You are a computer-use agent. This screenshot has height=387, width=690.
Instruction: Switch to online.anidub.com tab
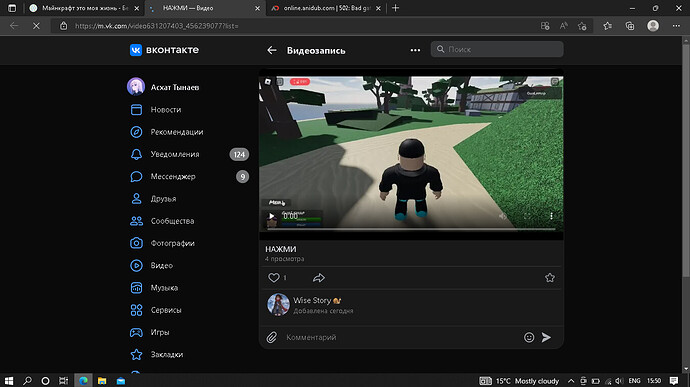[326, 8]
